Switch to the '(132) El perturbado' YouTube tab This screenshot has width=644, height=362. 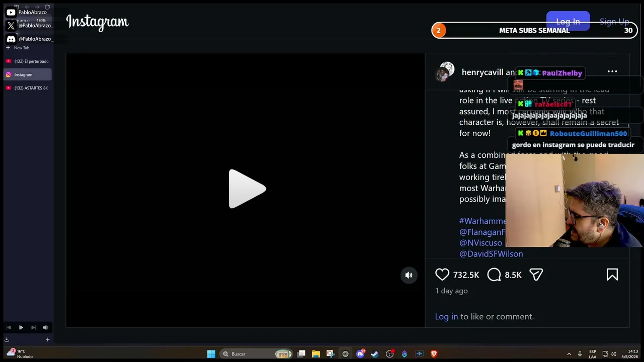[x=28, y=61]
